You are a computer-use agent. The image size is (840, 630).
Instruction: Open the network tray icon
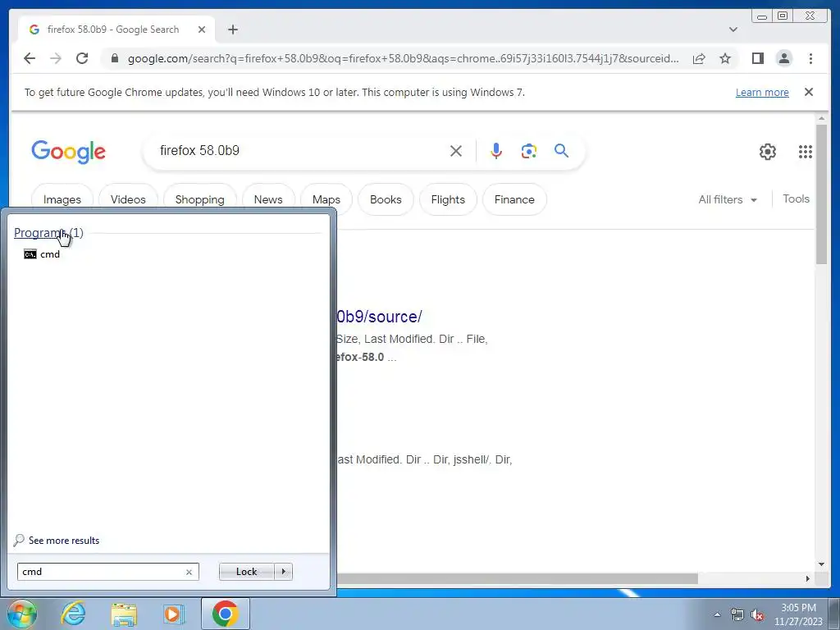[737, 615]
